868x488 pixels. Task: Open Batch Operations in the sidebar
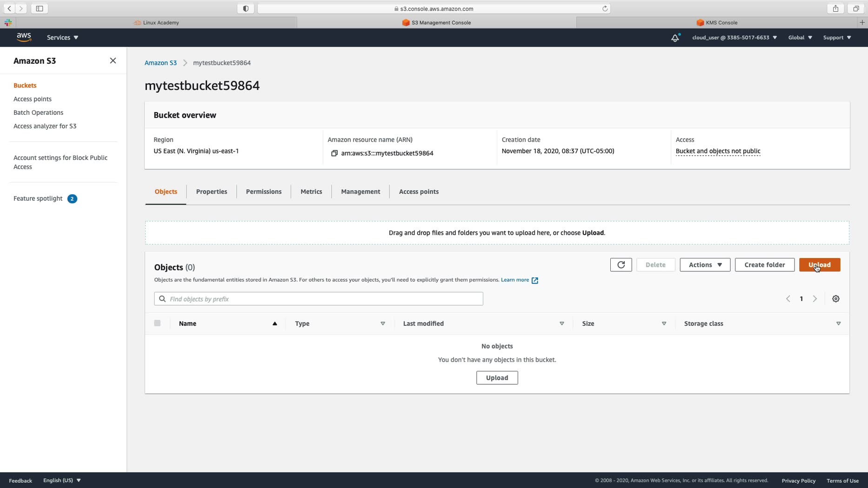pos(38,112)
